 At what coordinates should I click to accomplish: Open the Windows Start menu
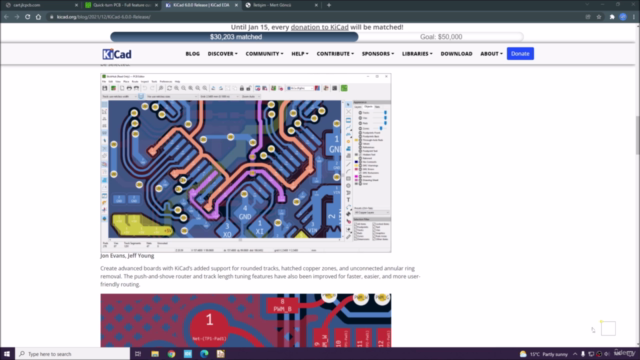pos(7,354)
